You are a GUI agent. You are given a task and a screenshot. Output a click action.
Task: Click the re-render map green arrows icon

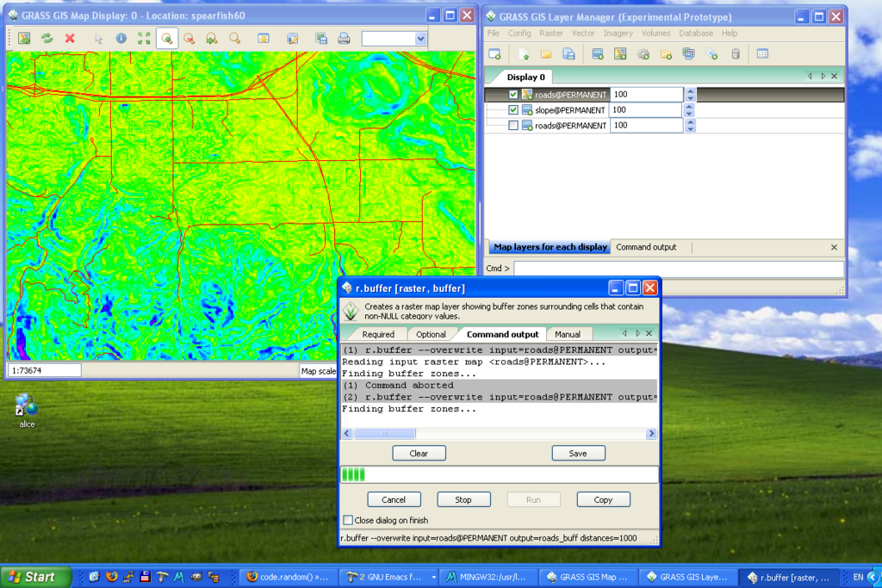pos(47,38)
